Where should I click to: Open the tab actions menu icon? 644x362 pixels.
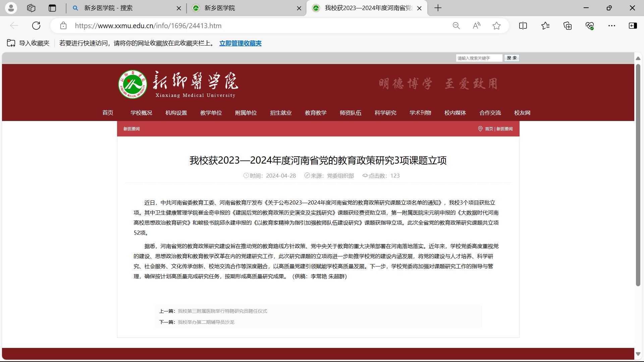coord(52,8)
